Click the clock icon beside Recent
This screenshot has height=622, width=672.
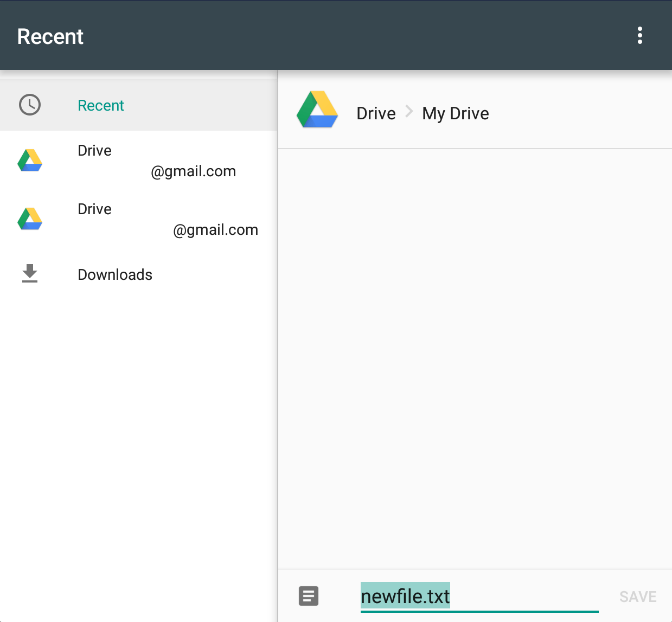tap(30, 105)
